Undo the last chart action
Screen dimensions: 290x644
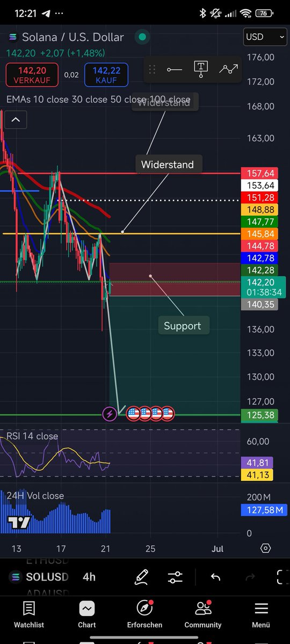click(x=215, y=577)
